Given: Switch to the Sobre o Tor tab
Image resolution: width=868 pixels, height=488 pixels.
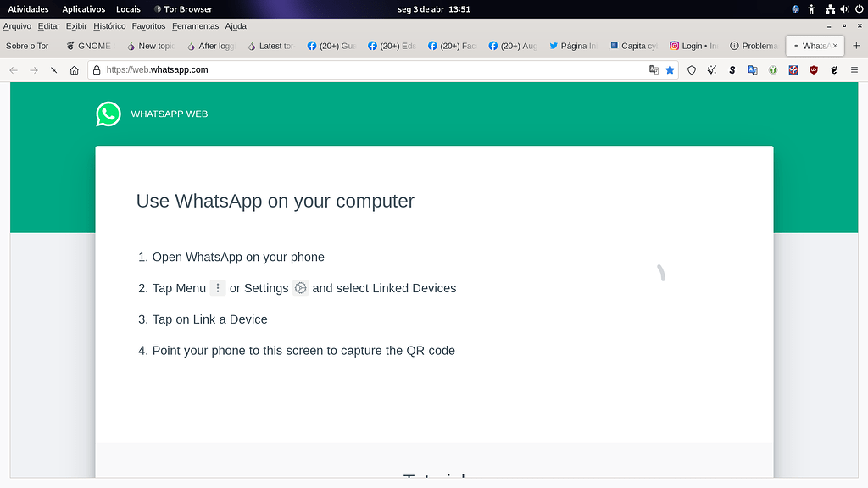Looking at the screenshot, I should point(30,46).
